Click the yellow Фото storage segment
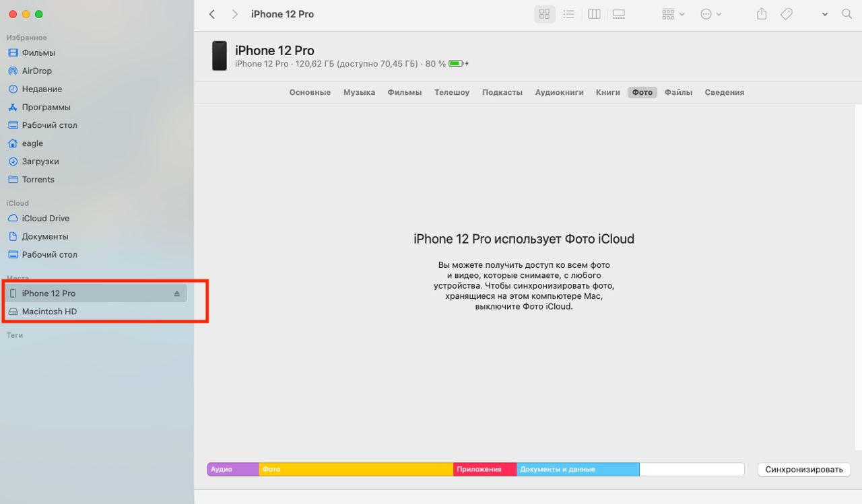Viewport: 862px width, 504px height. [x=356, y=469]
